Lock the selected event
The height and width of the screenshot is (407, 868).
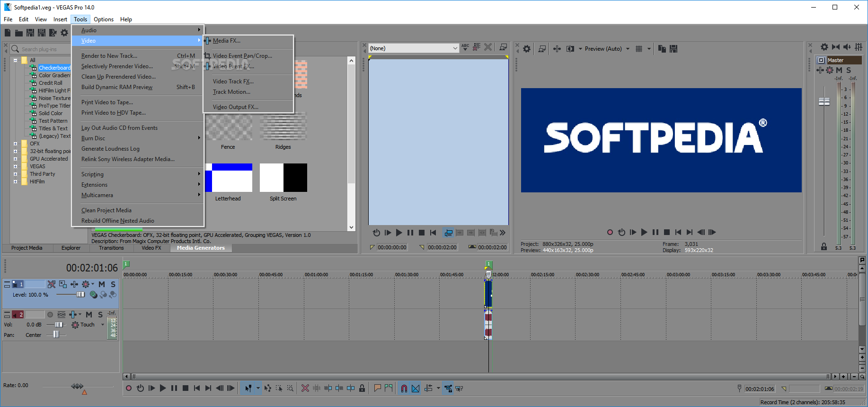(362, 388)
